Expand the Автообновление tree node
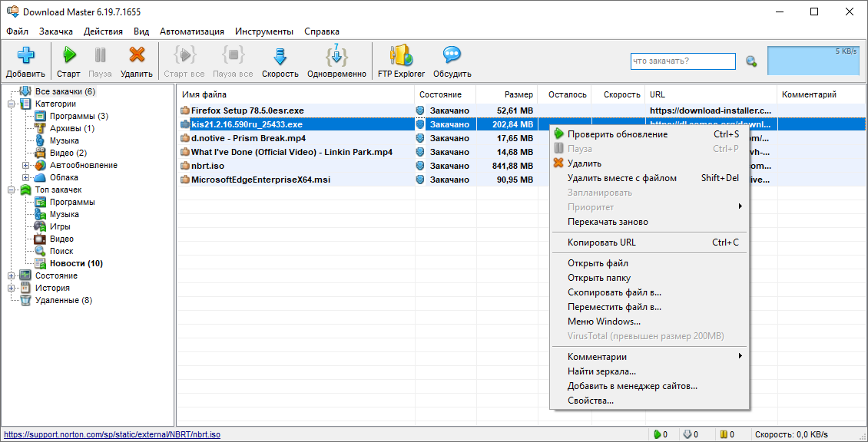Image resolution: width=868 pixels, height=442 pixels. click(x=25, y=166)
